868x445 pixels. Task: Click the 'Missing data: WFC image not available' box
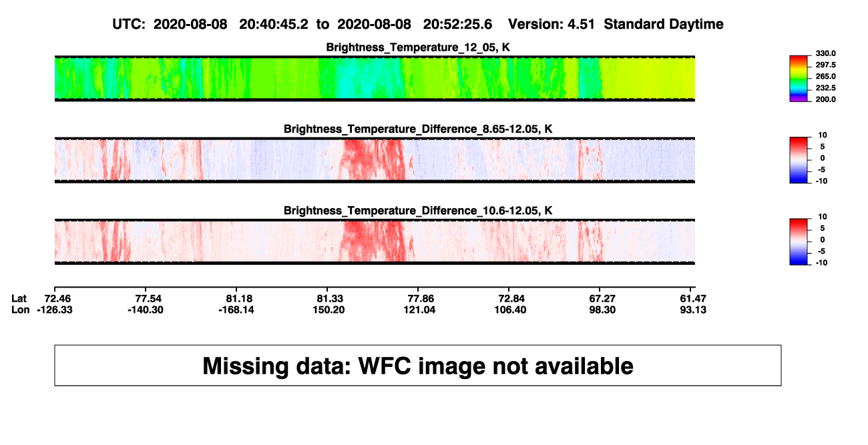point(418,366)
